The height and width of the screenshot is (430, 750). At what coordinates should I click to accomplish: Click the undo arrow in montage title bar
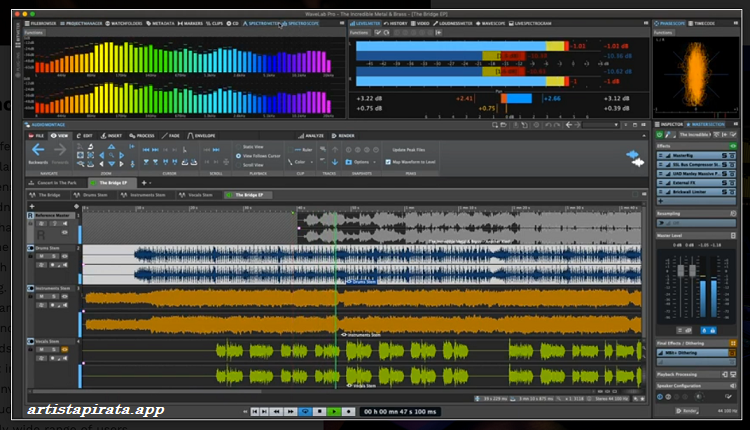(548, 125)
